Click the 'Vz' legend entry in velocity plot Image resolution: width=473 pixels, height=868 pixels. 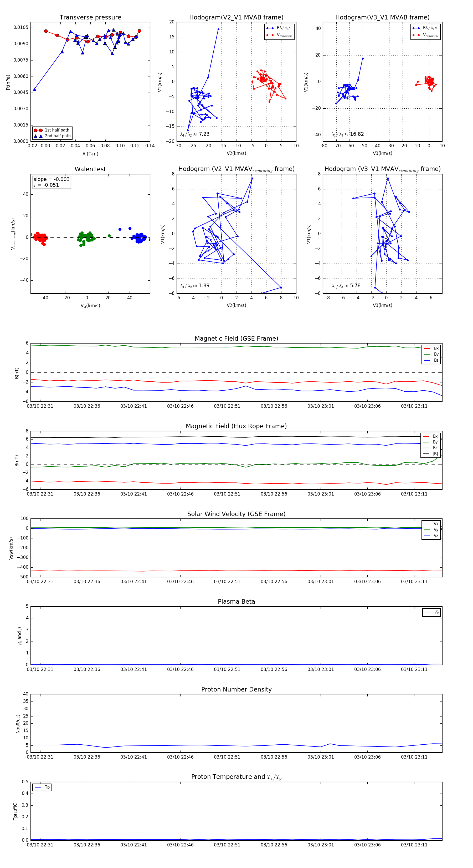tap(431, 536)
